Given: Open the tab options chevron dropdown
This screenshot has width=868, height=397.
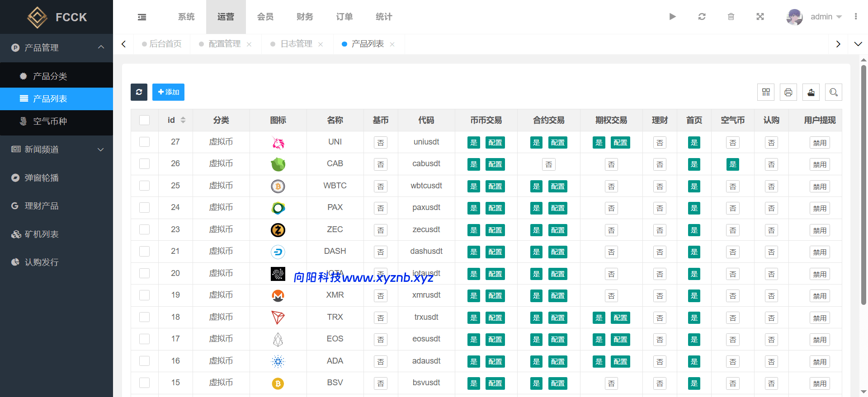Looking at the screenshot, I should coord(858,44).
